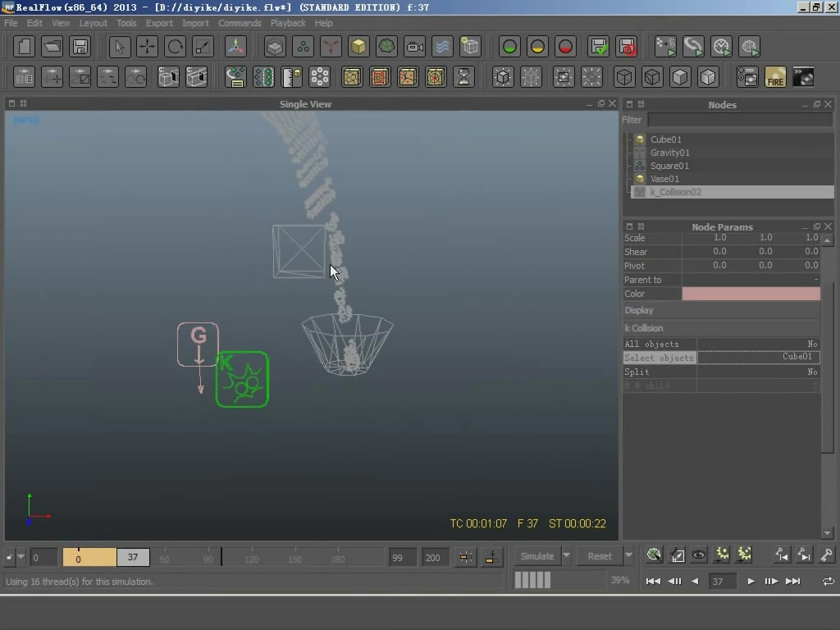
Task: Open the Commands menu
Action: (240, 23)
